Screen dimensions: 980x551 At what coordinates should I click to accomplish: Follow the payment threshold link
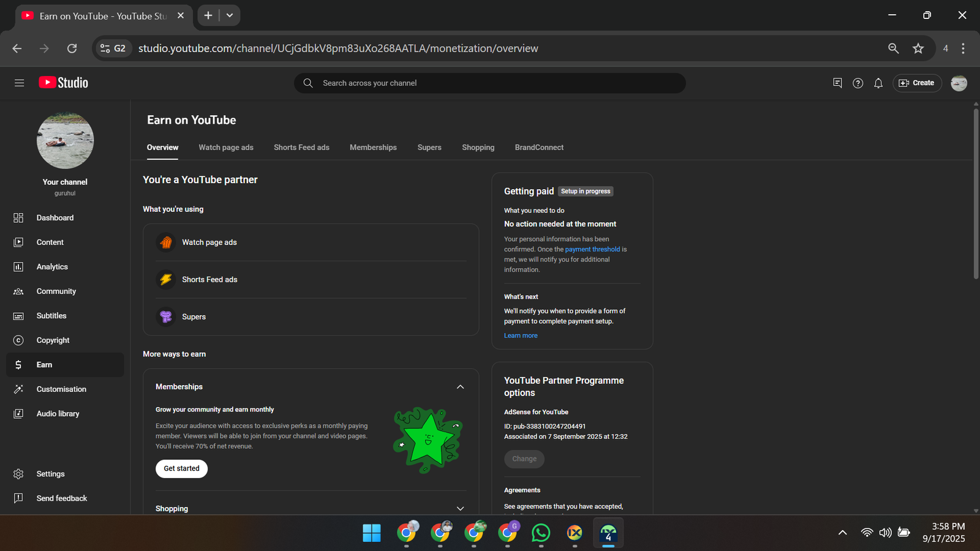(x=592, y=249)
